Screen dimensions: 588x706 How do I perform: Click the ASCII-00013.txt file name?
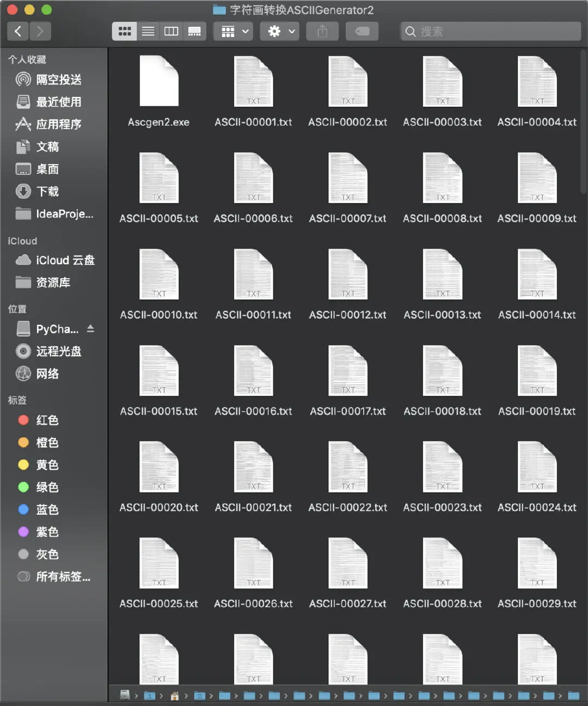(443, 315)
